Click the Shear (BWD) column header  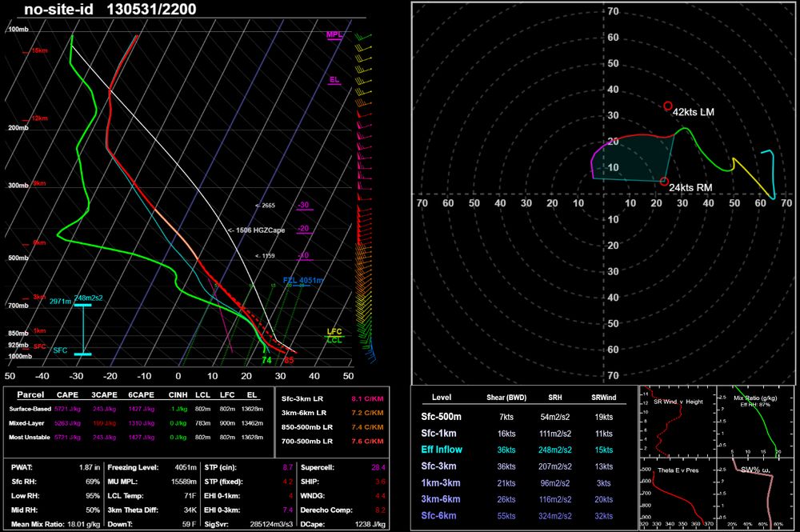coord(506,398)
